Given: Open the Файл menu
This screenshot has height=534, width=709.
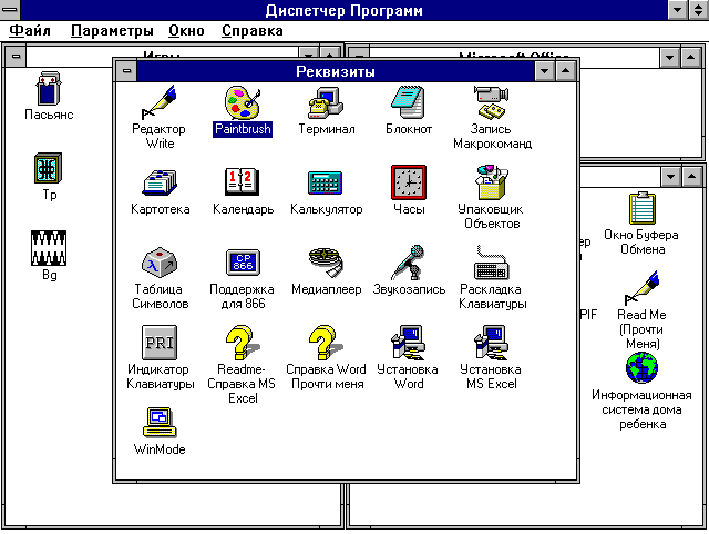Looking at the screenshot, I should point(30,31).
